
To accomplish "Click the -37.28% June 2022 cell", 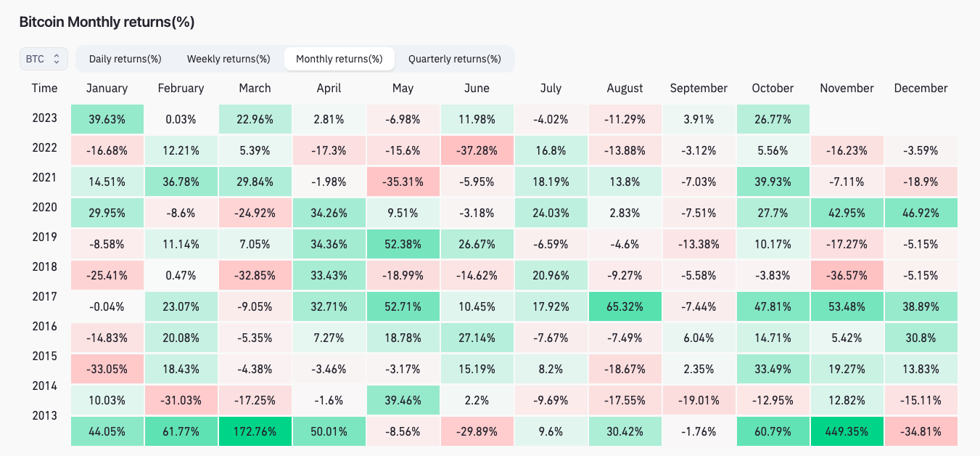I will click(x=477, y=150).
